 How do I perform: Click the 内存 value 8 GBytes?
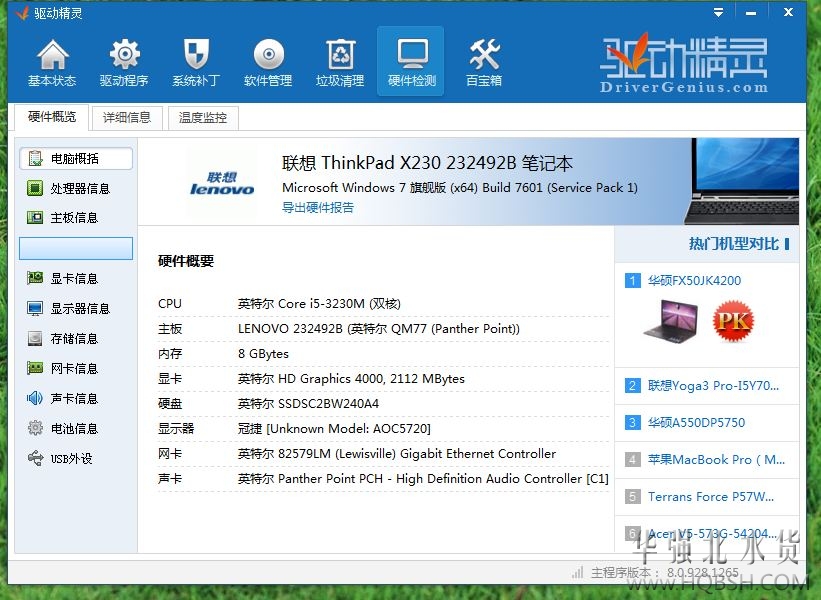point(263,354)
